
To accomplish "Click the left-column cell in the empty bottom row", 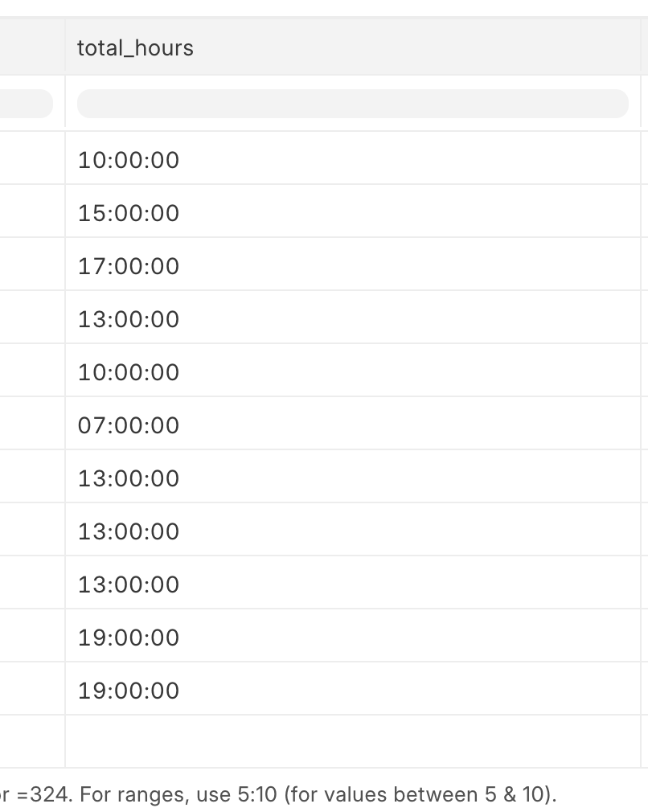I will point(32,742).
